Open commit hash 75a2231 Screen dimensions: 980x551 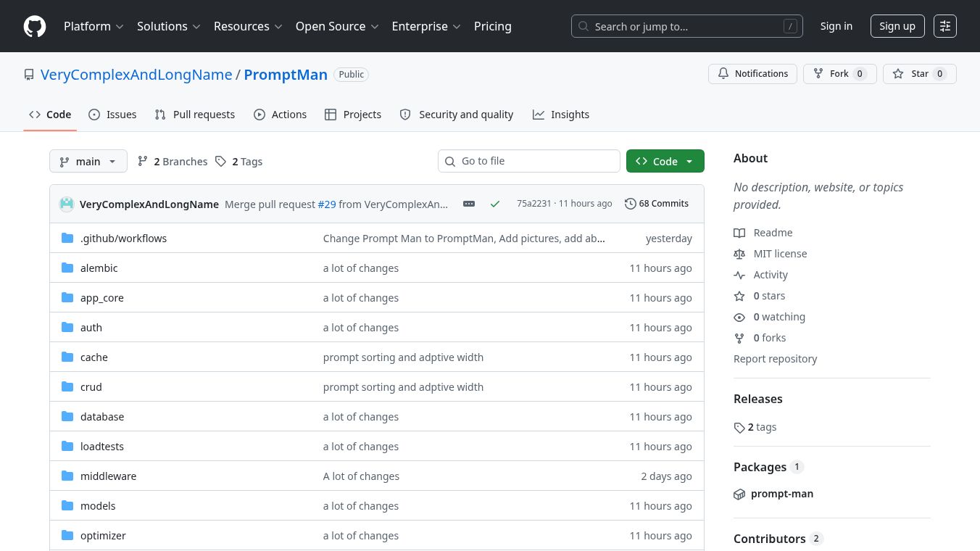tap(534, 204)
